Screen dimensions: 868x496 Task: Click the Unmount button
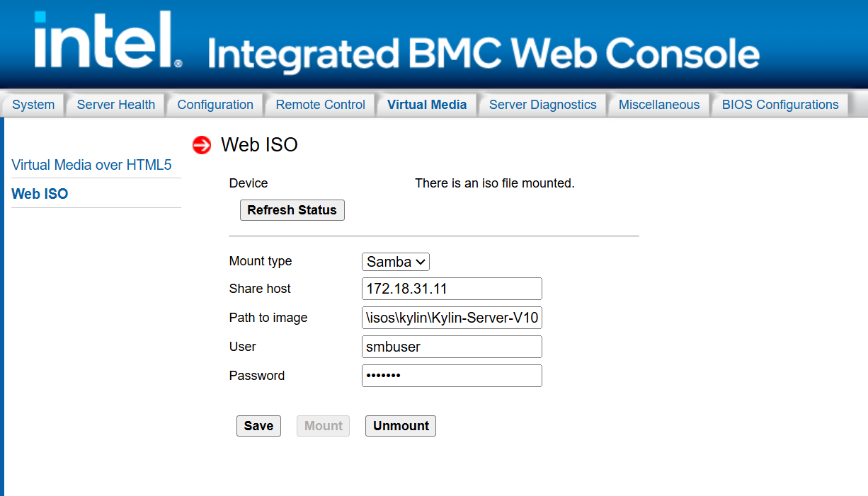coord(401,426)
